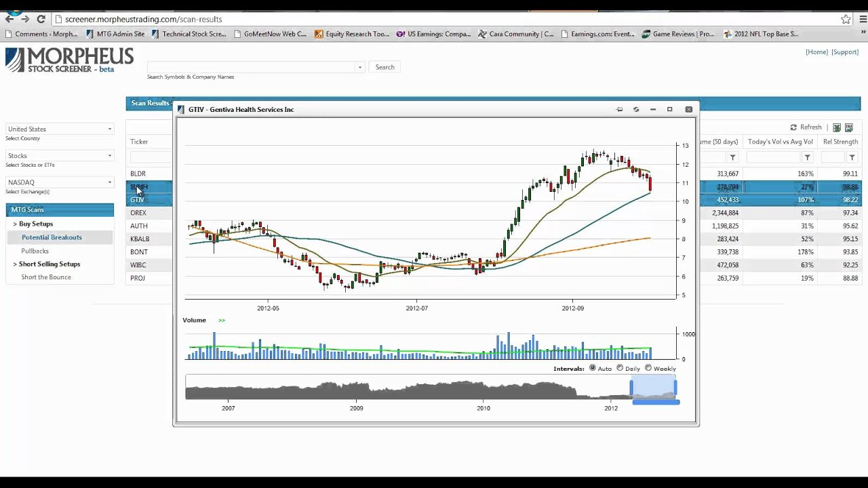Open filter for Rel Strength column
Image resolution: width=868 pixels, height=488 pixels.
coord(852,157)
